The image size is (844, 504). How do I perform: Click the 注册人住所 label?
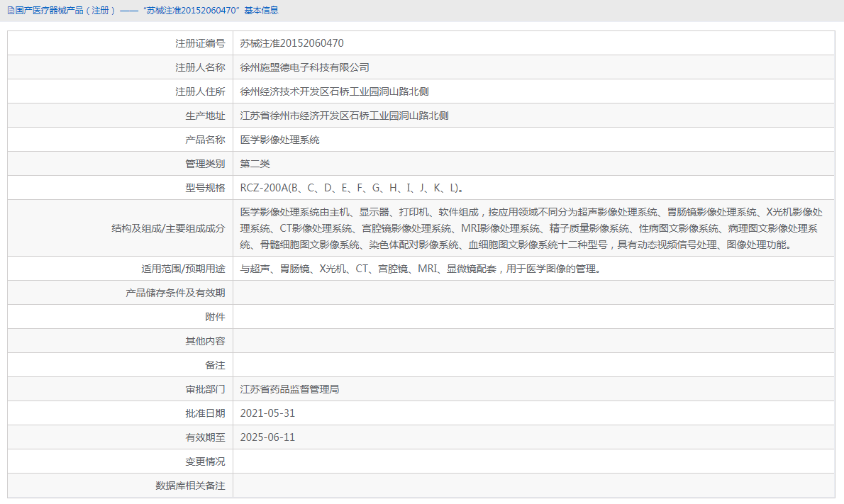pyautogui.click(x=200, y=91)
